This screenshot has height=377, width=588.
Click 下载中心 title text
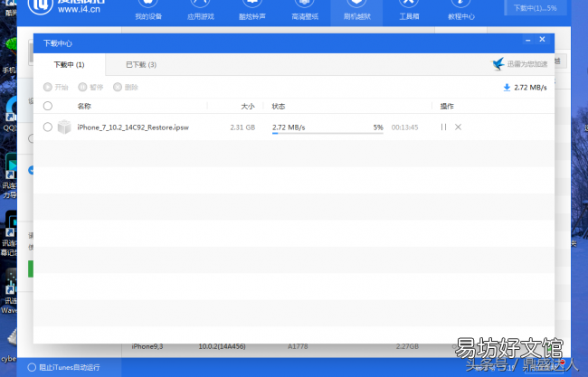[x=57, y=43]
